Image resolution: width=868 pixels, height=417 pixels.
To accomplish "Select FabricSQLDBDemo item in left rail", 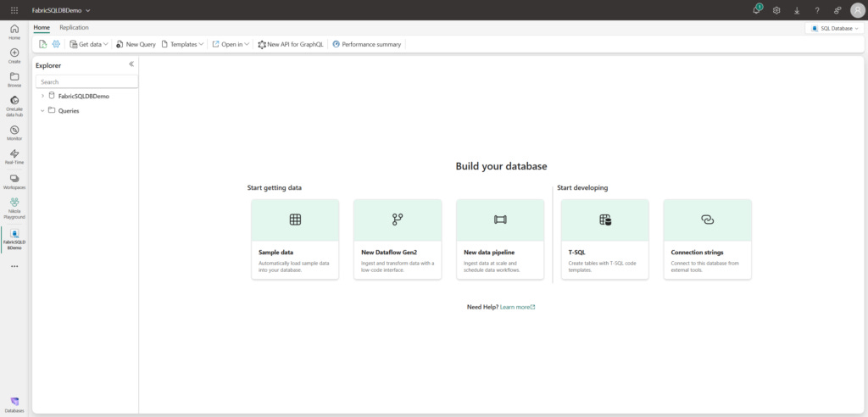I will (14, 239).
